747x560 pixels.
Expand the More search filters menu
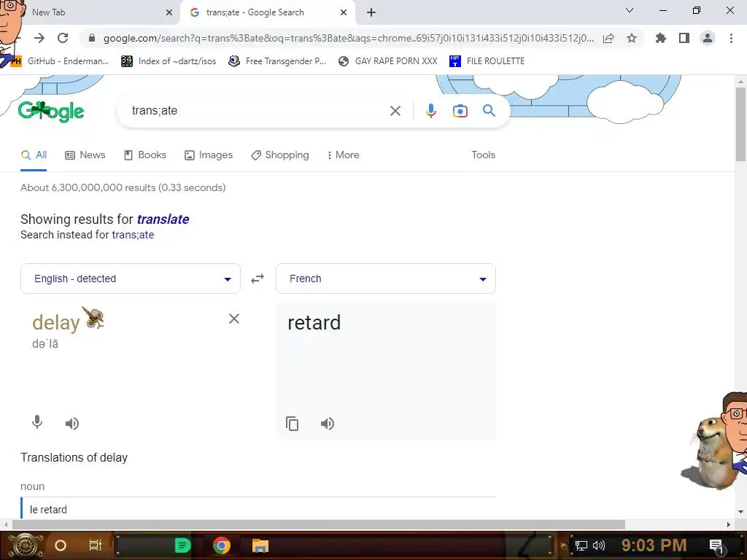pos(344,155)
